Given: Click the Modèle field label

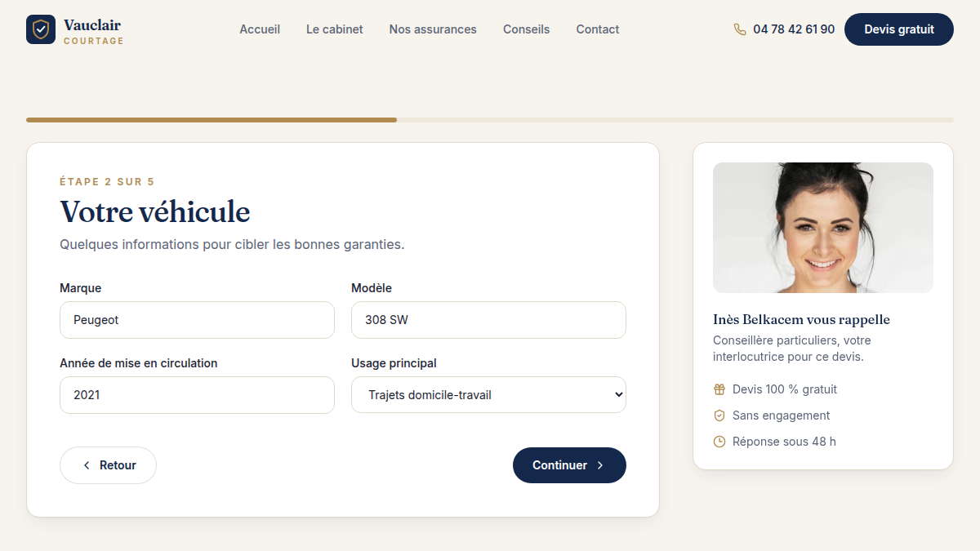Looking at the screenshot, I should point(372,288).
